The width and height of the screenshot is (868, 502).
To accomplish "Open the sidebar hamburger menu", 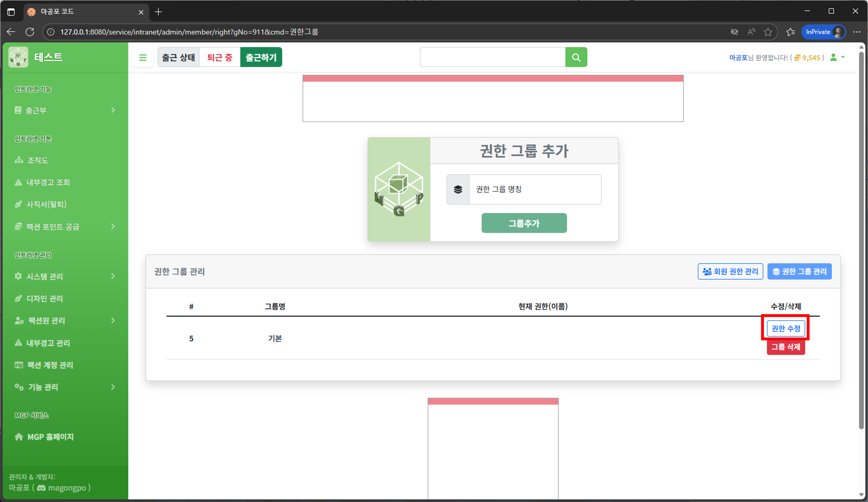I will point(143,57).
